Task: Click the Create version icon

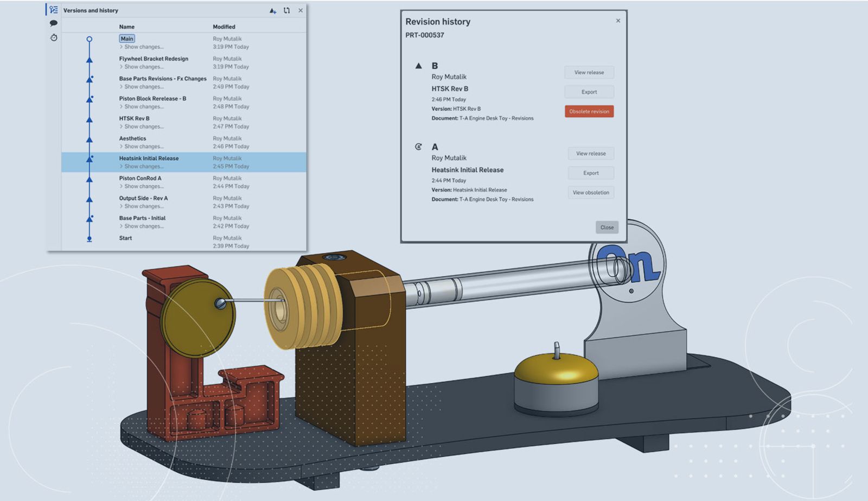Action: [x=272, y=11]
